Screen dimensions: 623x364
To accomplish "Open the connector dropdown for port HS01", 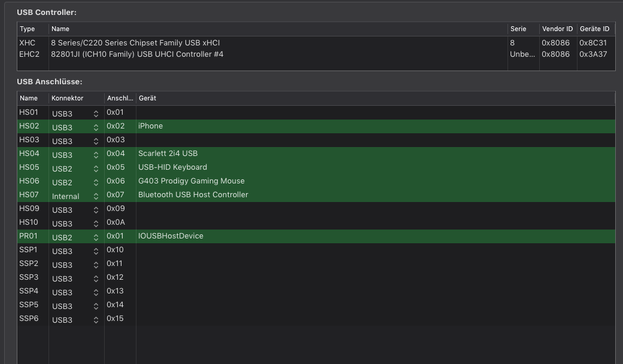I will pyautogui.click(x=96, y=113).
